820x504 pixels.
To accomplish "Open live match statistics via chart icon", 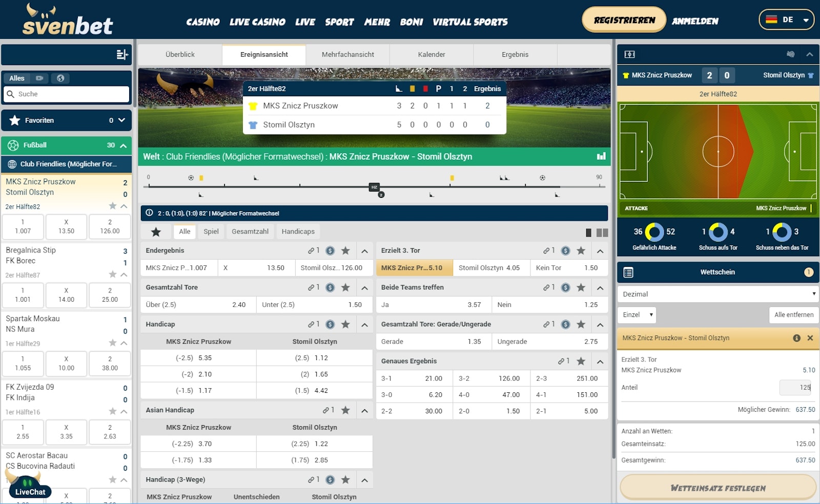I will pyautogui.click(x=601, y=157).
